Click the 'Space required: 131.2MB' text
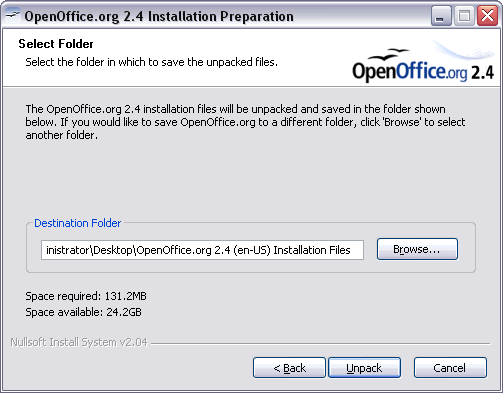The width and height of the screenshot is (503, 393). point(86,296)
